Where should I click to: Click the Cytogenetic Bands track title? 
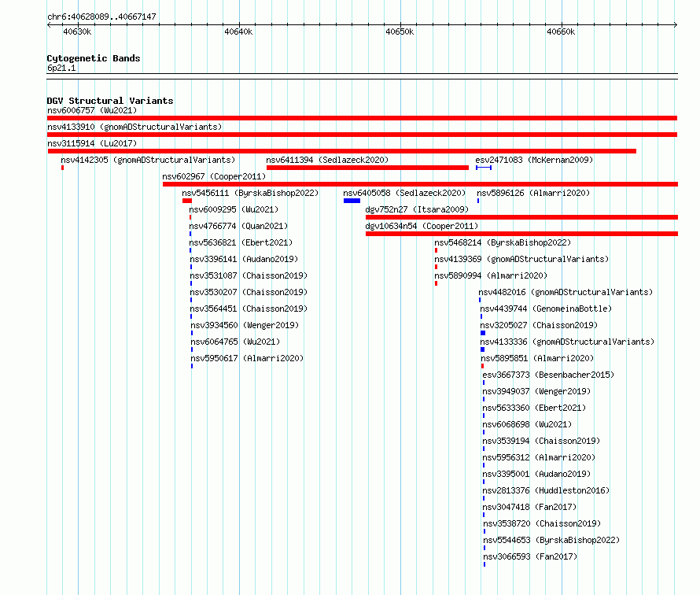(94, 58)
